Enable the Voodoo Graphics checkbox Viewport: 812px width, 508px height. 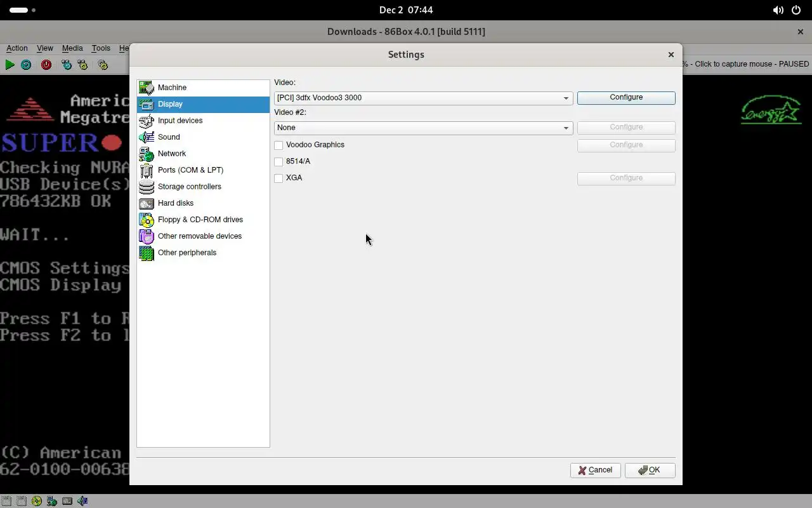point(278,145)
